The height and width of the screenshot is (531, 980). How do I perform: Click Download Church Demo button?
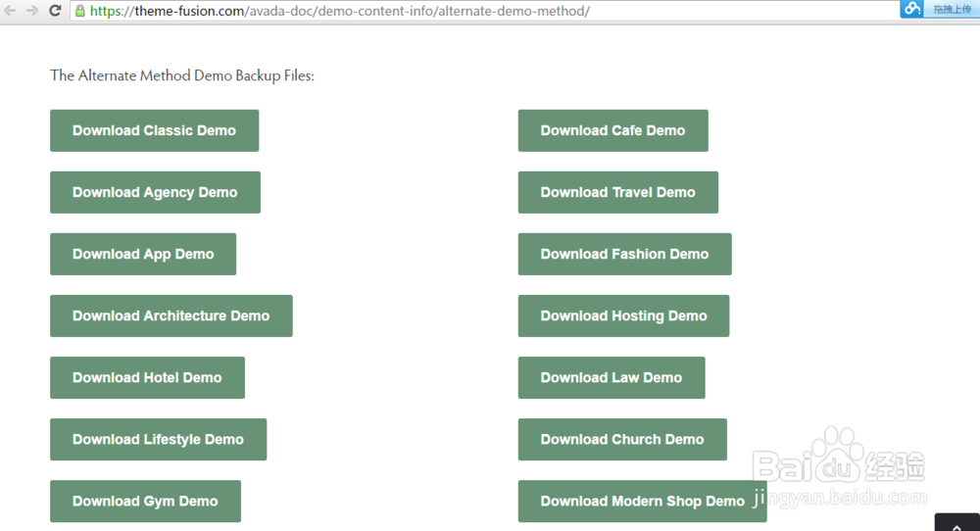622,440
